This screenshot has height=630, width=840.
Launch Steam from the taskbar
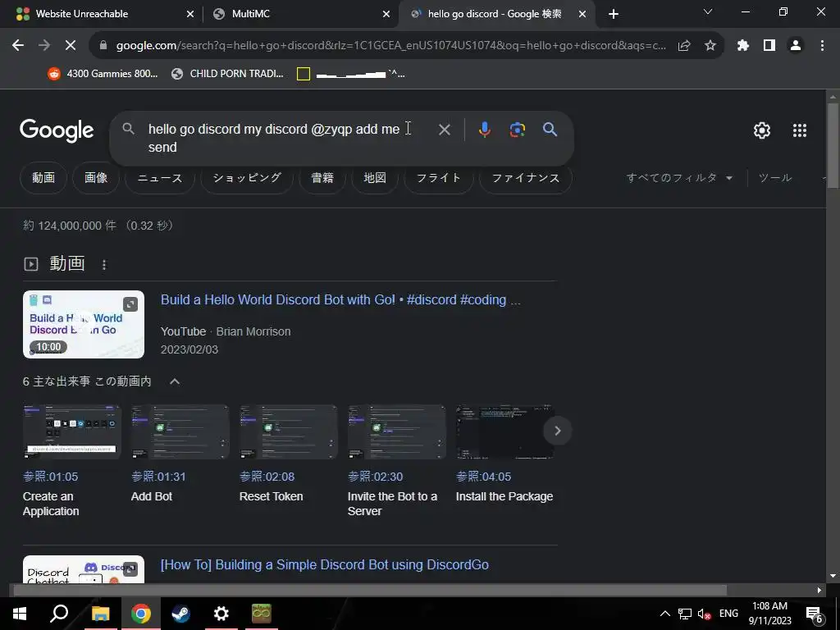point(180,614)
